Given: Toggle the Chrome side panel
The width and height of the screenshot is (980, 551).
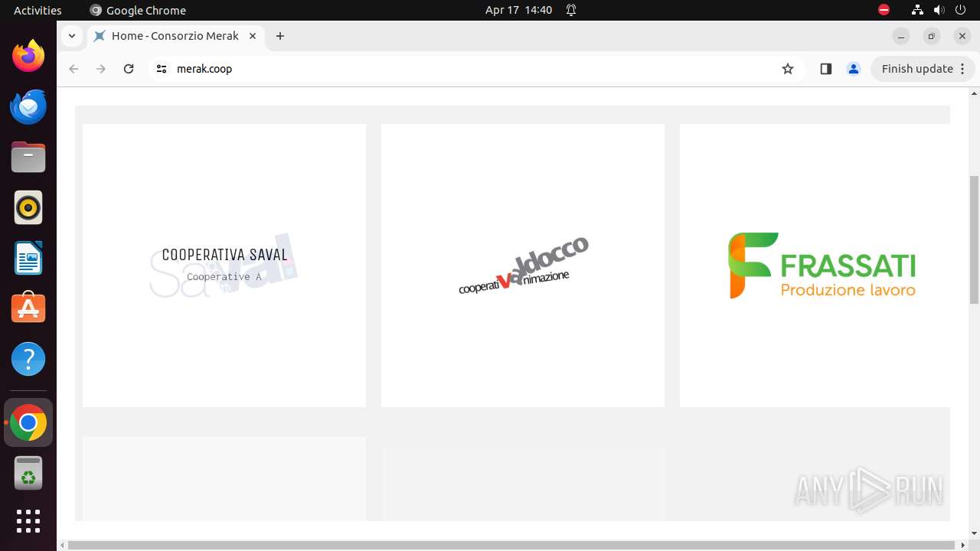Looking at the screenshot, I should point(825,69).
